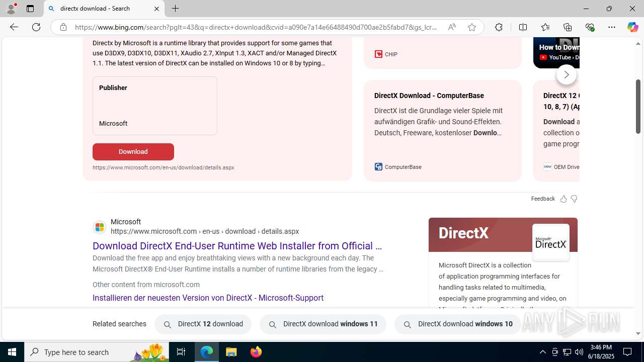Open volume control speaker icon
Screen dimensions: 644x362
click(579, 352)
